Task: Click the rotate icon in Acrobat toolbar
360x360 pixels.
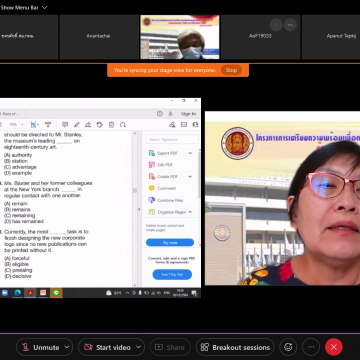Action: click(x=123, y=125)
